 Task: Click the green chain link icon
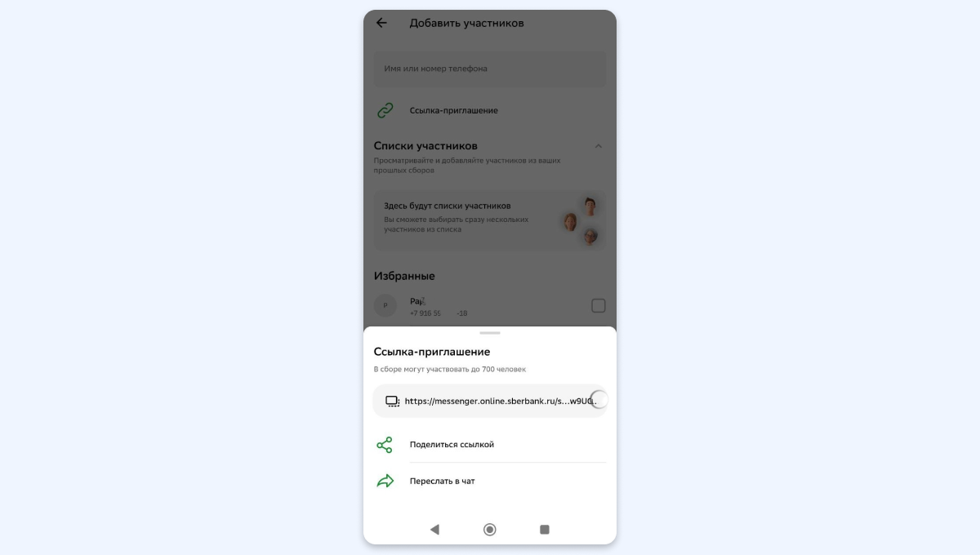(385, 110)
